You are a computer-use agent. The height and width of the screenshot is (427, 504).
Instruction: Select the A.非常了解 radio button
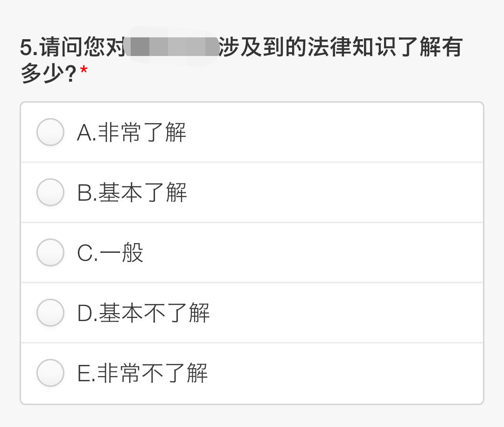point(50,132)
